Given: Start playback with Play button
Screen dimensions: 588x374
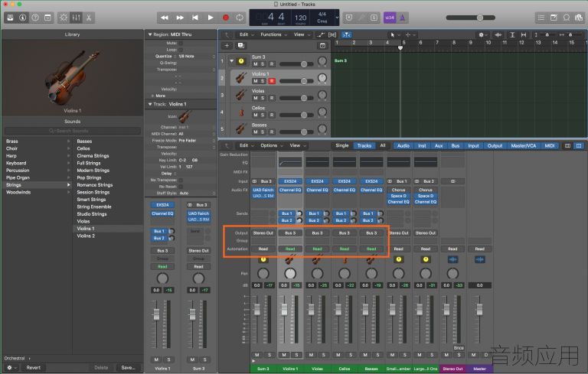Looking at the screenshot, I should (211, 18).
